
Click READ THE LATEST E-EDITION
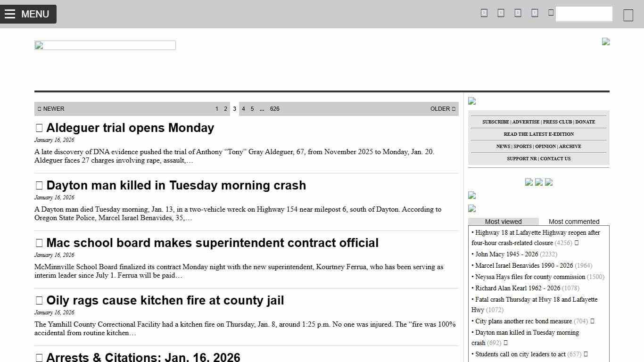[538, 134]
